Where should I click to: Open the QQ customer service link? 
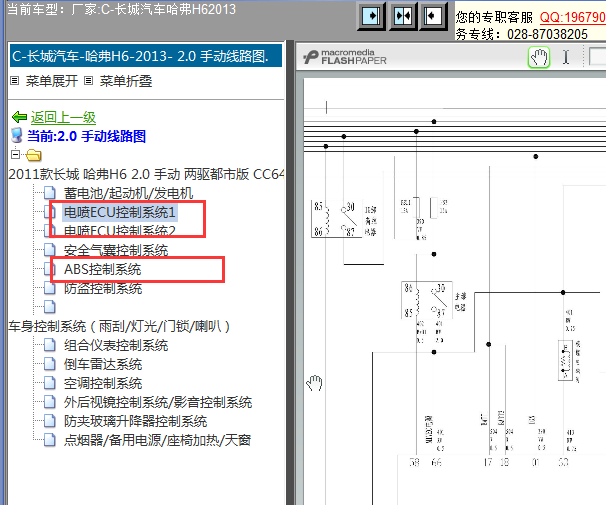point(572,17)
